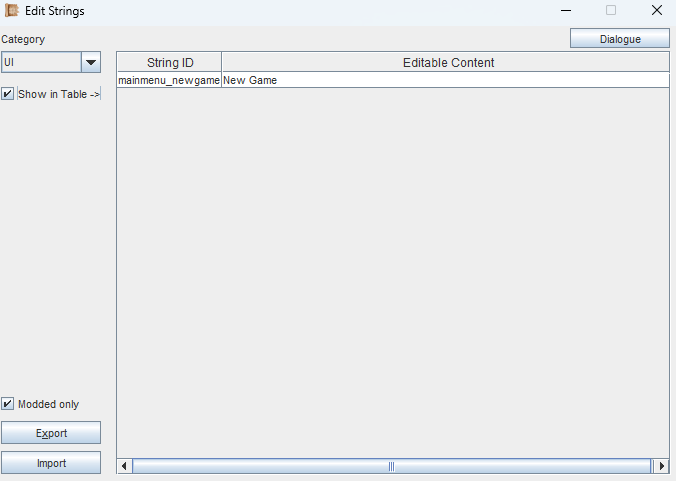The height and width of the screenshot is (481, 676).
Task: Uncheck the Modded only checkbox
Action: coord(8,404)
